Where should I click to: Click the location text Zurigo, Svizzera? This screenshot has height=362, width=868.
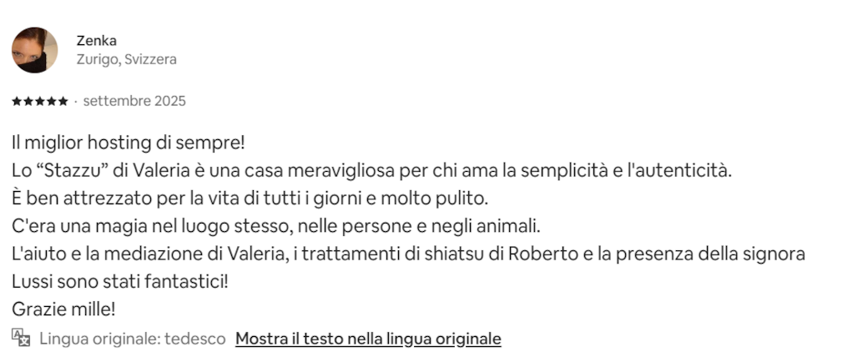126,59
